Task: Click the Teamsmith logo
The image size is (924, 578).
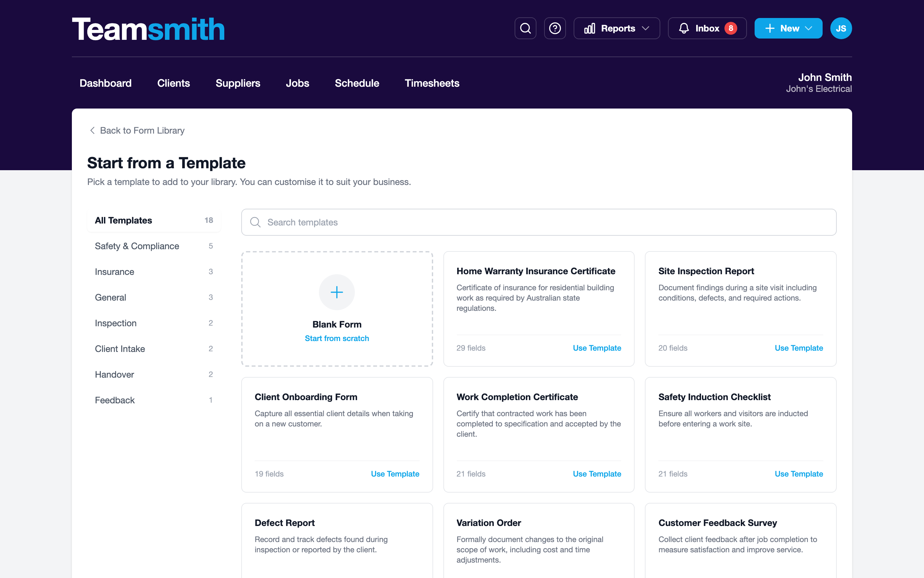Action: [x=148, y=29]
